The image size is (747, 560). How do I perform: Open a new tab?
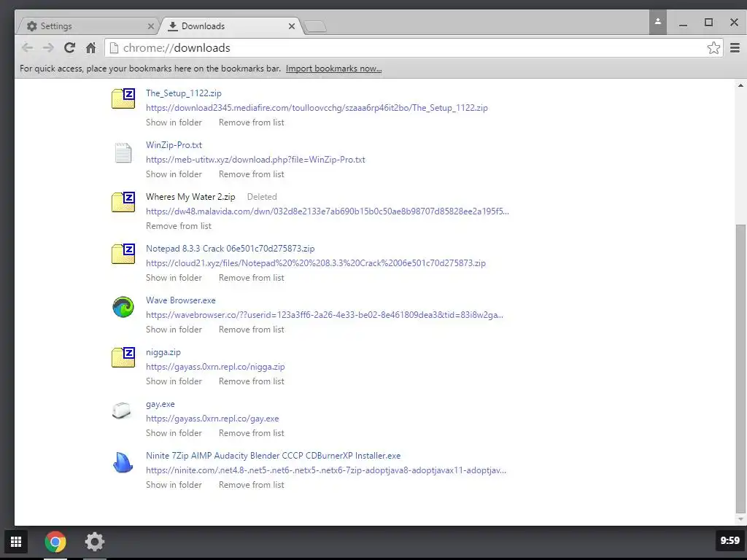[x=315, y=27]
